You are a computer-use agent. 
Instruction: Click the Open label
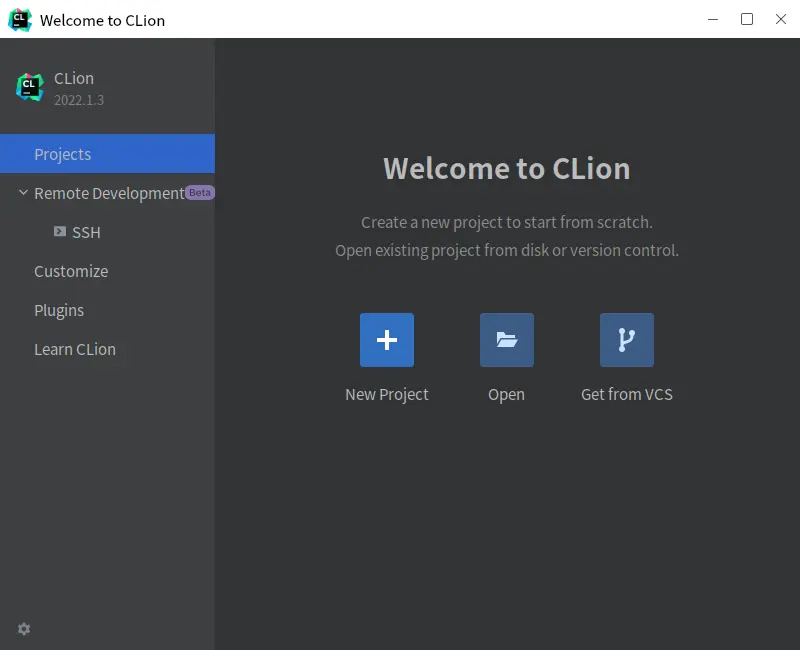tap(506, 394)
